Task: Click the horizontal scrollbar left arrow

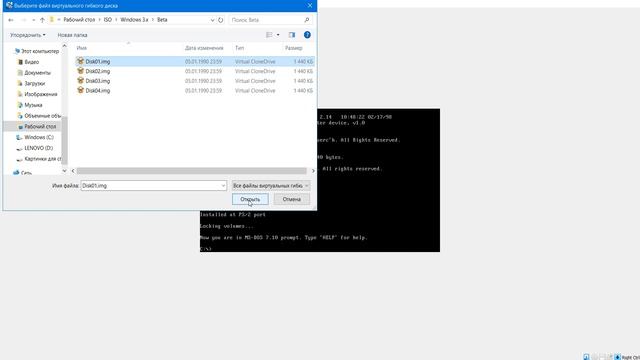Action: pyautogui.click(x=73, y=171)
